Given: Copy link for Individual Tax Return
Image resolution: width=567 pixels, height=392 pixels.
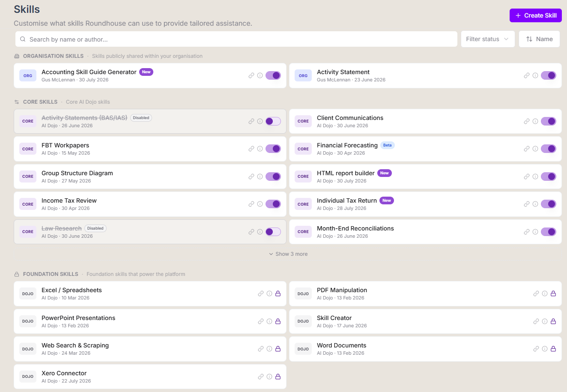Looking at the screenshot, I should (x=527, y=204).
